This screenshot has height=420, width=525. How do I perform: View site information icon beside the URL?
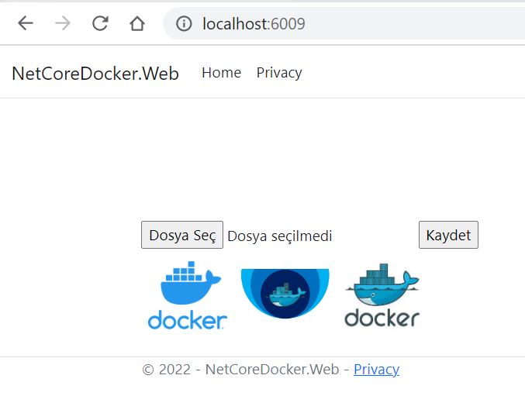coord(184,24)
